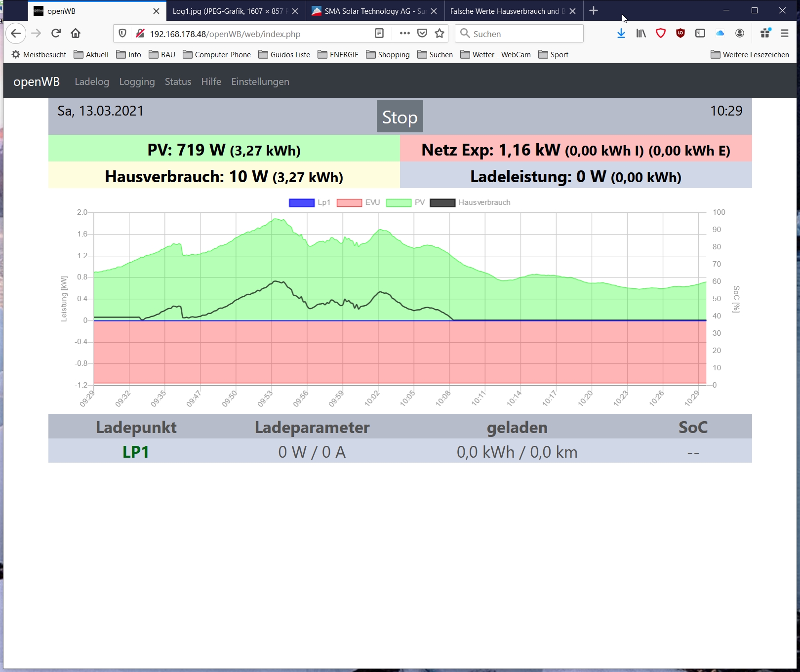Click the Stop charging mode button
Viewport: 800px width, 672px height.
coord(400,117)
